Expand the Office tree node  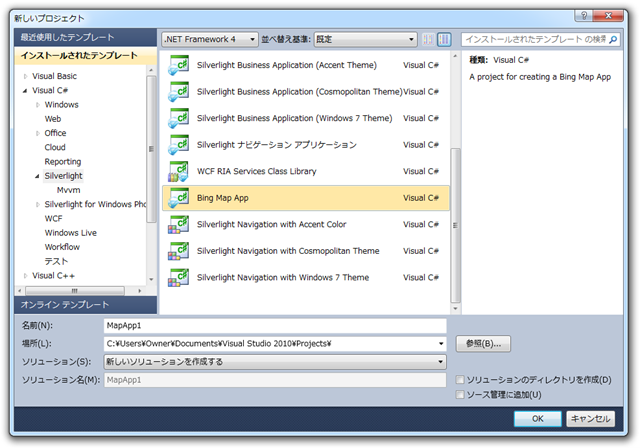pos(38,133)
